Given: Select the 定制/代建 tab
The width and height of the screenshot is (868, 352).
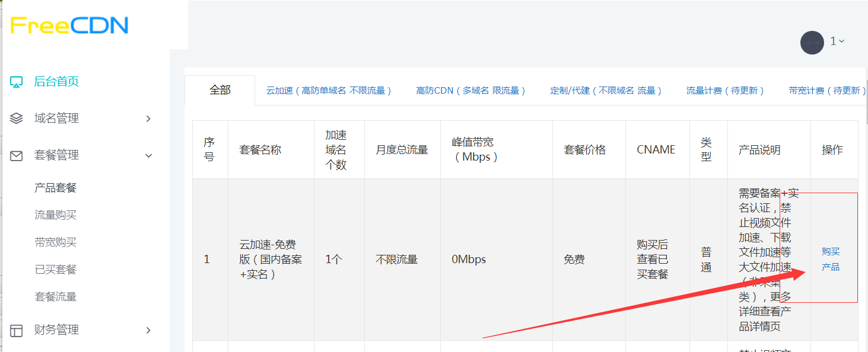Looking at the screenshot, I should point(606,91).
